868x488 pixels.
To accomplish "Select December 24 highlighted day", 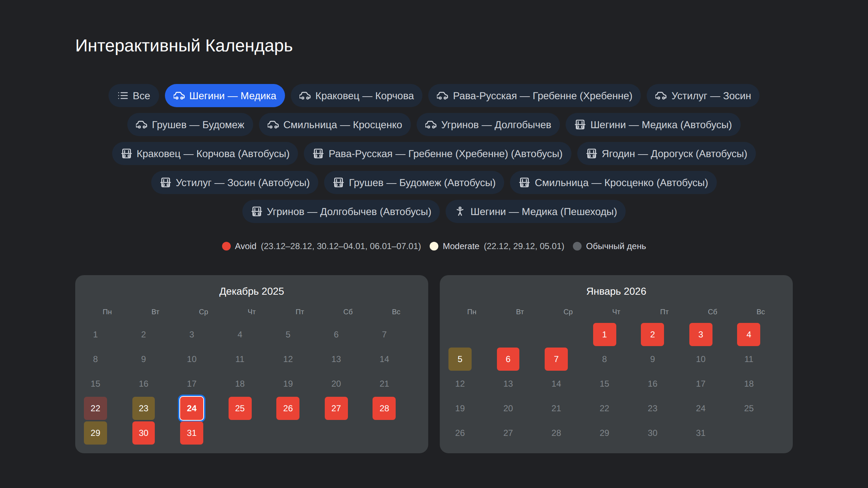I will [192, 408].
